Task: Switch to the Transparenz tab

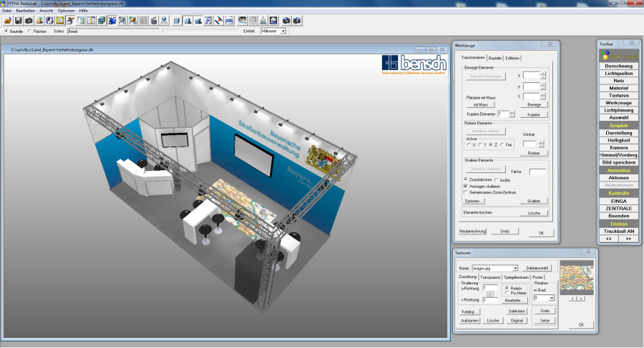Action: (x=490, y=277)
